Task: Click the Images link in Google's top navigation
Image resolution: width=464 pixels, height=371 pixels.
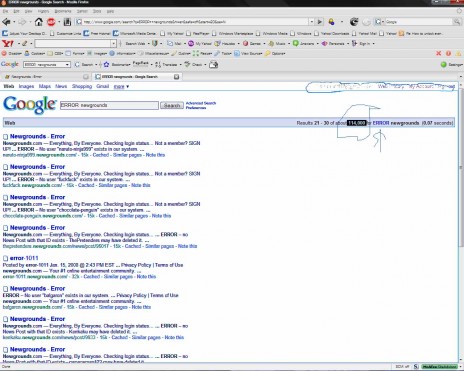Action: click(x=26, y=86)
